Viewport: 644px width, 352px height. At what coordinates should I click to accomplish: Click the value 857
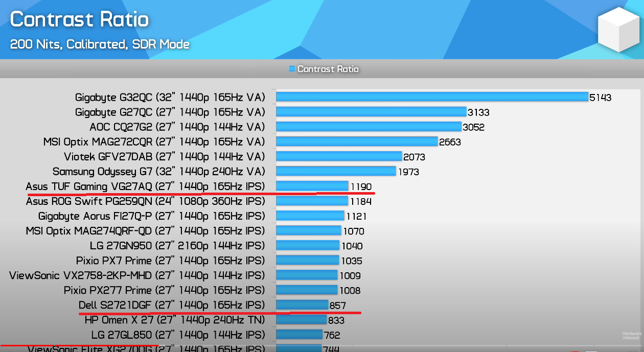point(338,306)
